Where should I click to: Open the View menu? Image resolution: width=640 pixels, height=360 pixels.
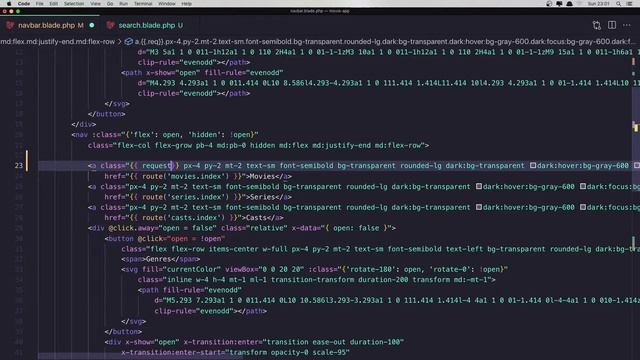click(96, 4)
